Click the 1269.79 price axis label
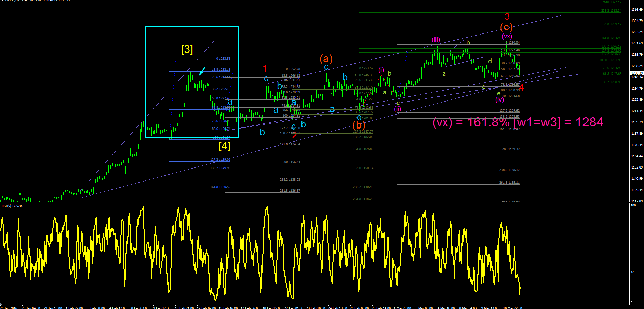Image resolution: width=644 pixels, height=309 pixels. coord(637,55)
